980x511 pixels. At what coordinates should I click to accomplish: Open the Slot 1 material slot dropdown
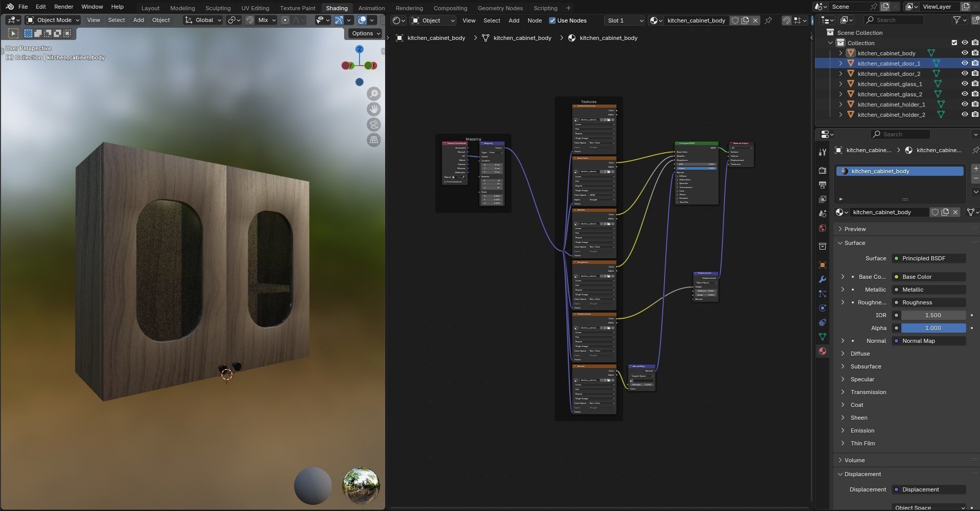(x=624, y=21)
